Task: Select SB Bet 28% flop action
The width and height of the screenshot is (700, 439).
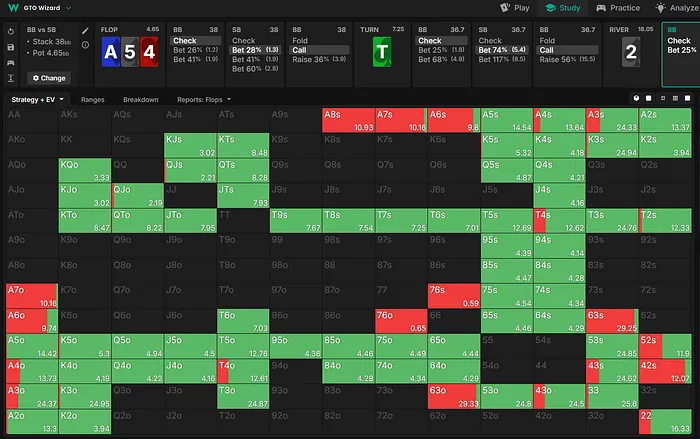Action: [x=253, y=50]
